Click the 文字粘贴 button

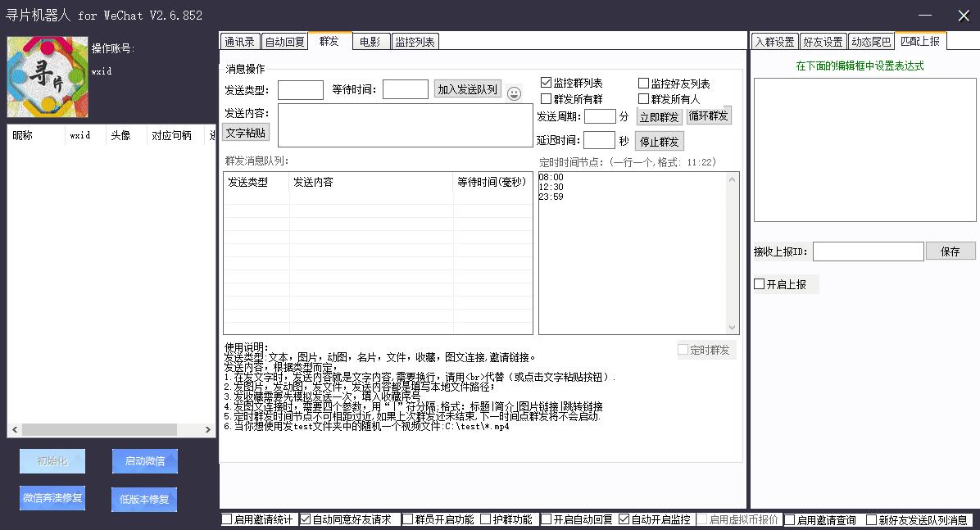[246, 133]
